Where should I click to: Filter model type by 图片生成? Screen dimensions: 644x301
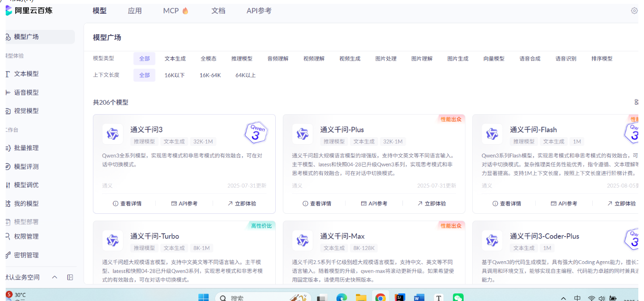[x=458, y=59]
